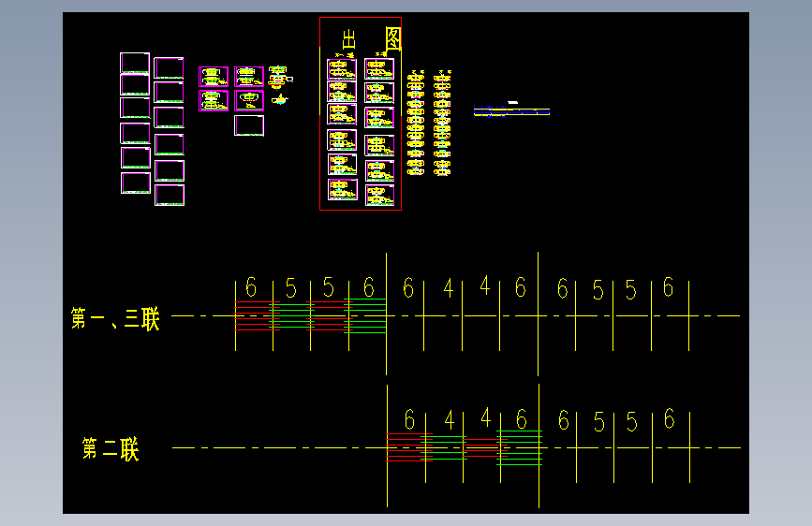Click the first 4 in the 第一、三联 row

(x=448, y=288)
